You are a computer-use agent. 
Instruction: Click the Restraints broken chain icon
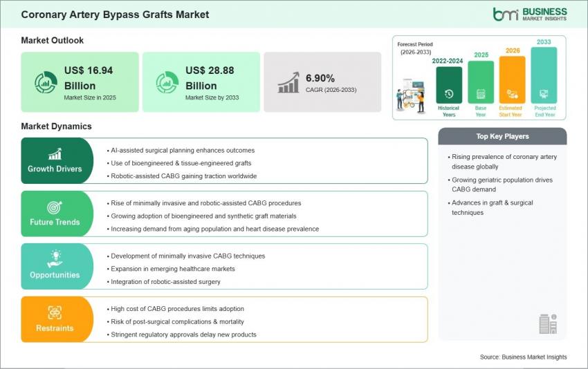(x=55, y=312)
